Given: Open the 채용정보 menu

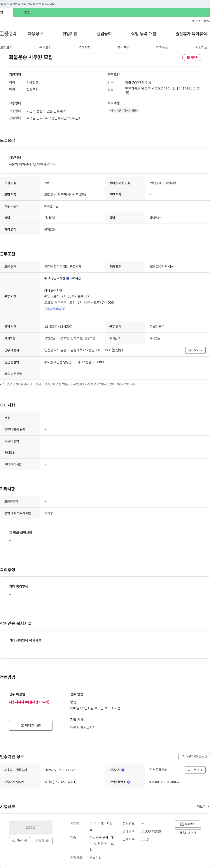Looking at the screenshot, I should click(x=35, y=34).
